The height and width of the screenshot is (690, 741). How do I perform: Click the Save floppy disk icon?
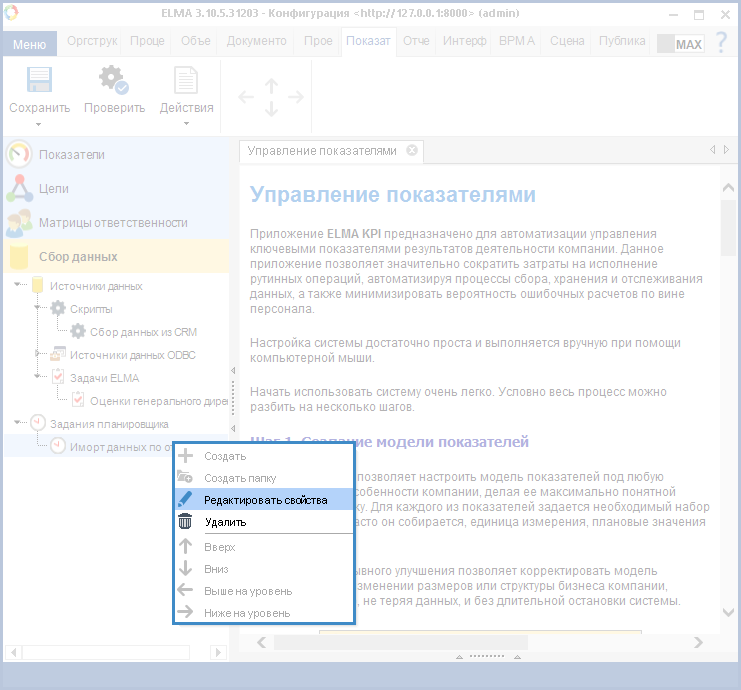pyautogui.click(x=39, y=80)
